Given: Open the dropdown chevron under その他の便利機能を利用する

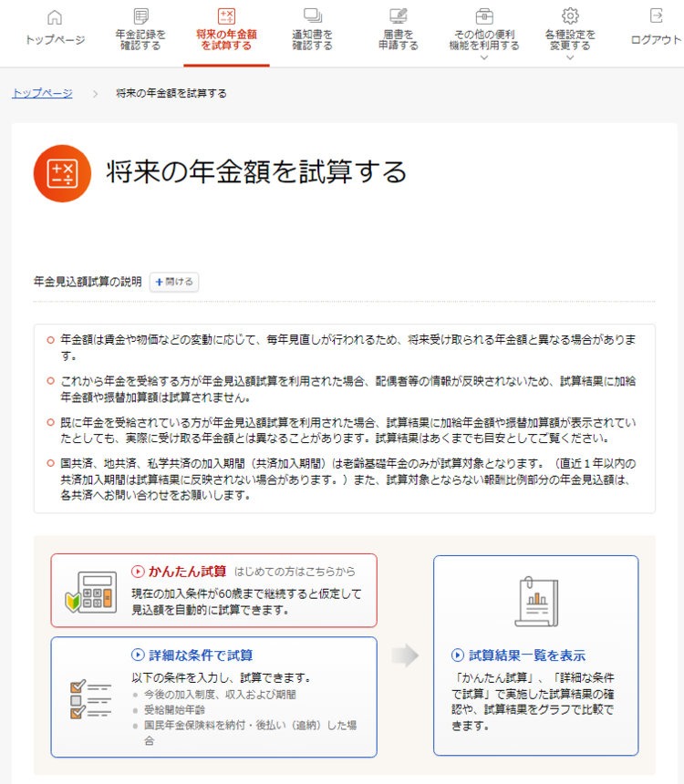Looking at the screenshot, I should (x=484, y=57).
